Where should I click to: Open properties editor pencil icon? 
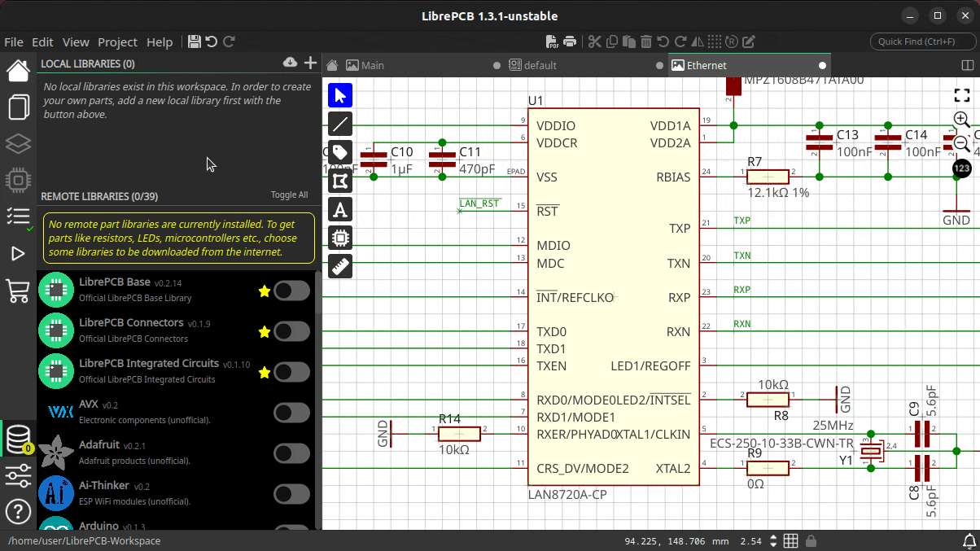749,42
